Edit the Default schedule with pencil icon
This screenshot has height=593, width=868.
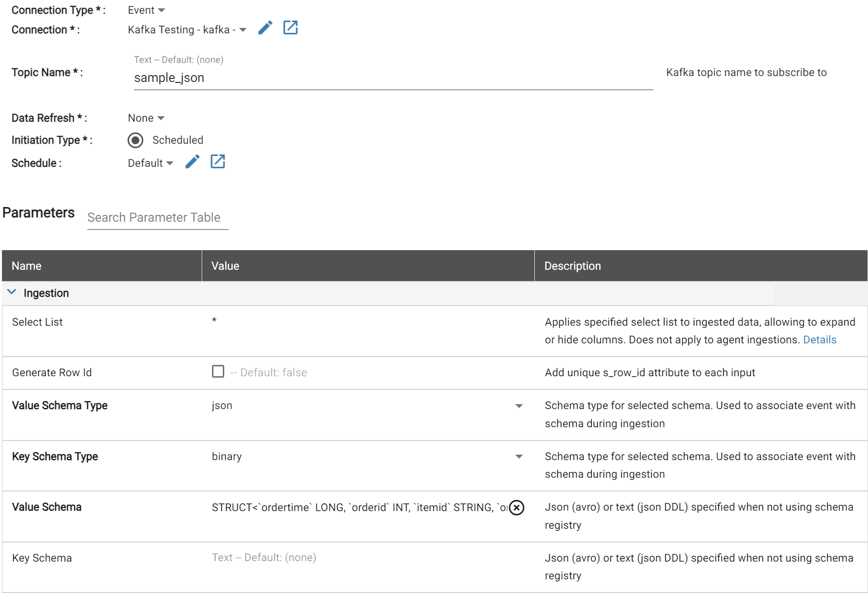point(192,161)
